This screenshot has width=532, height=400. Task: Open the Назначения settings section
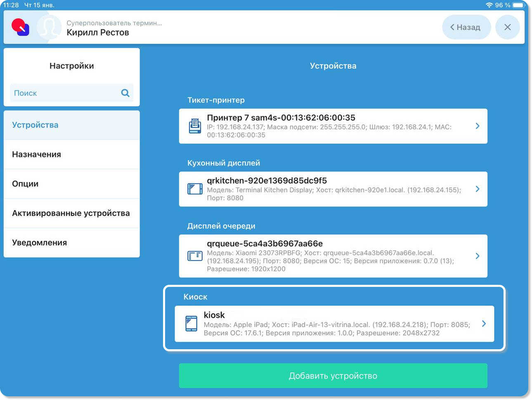click(x=72, y=154)
